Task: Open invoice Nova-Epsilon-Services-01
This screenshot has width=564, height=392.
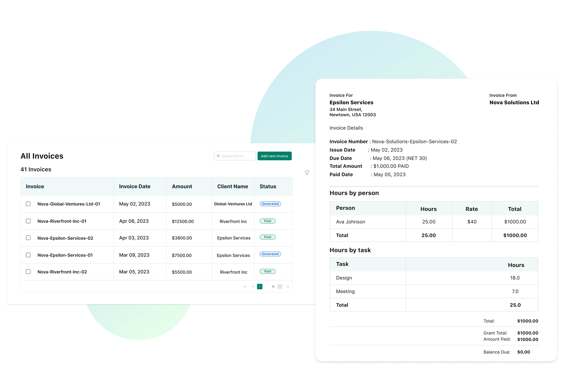Action: click(x=65, y=255)
